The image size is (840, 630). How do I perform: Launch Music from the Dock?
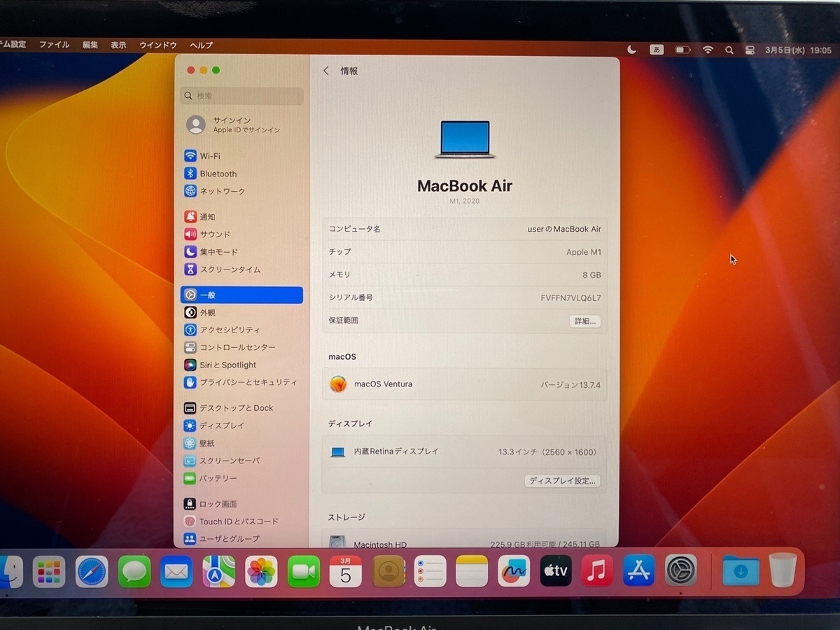tap(597, 572)
